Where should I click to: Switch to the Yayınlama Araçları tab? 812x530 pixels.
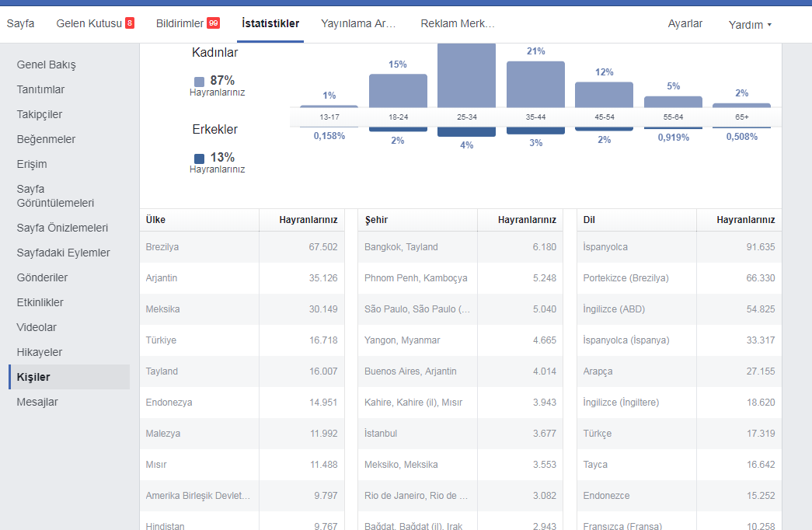click(358, 24)
